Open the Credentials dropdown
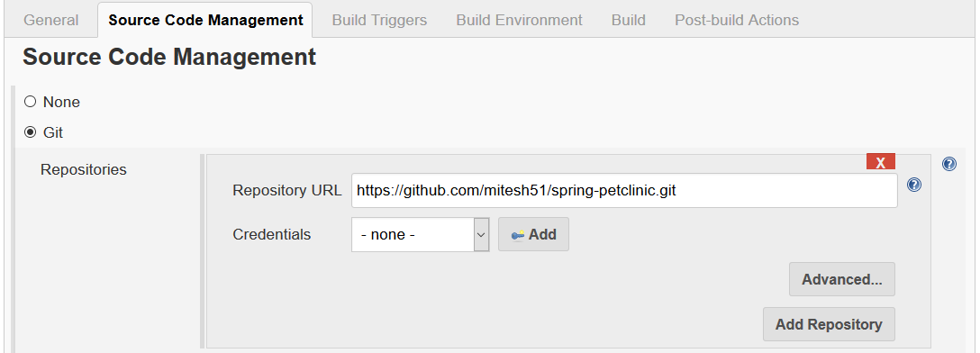The width and height of the screenshot is (980, 353). [x=420, y=234]
